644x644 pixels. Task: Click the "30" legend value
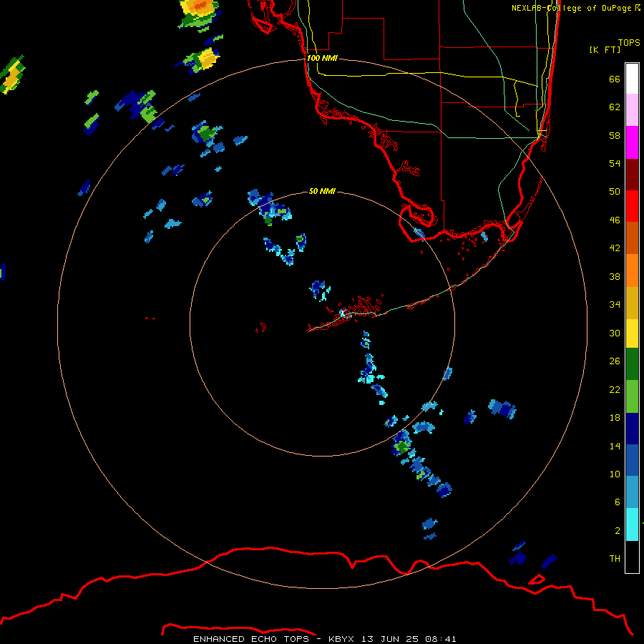pos(615,333)
